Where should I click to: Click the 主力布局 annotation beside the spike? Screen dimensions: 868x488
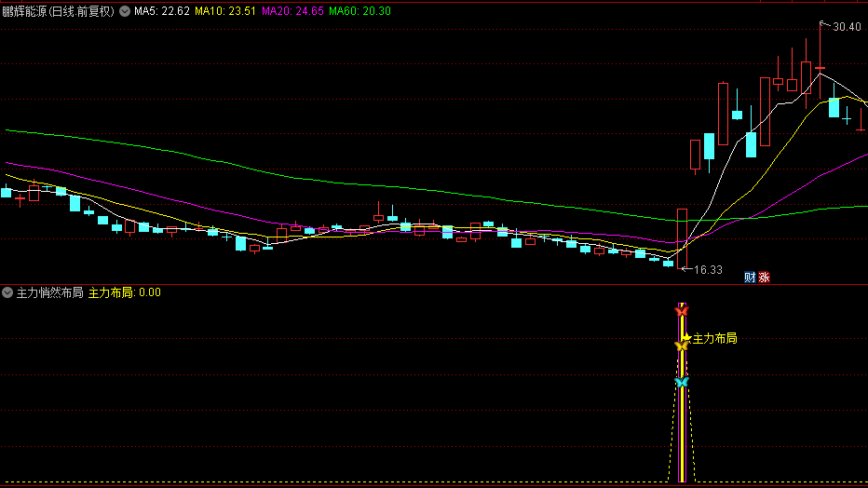coord(714,339)
